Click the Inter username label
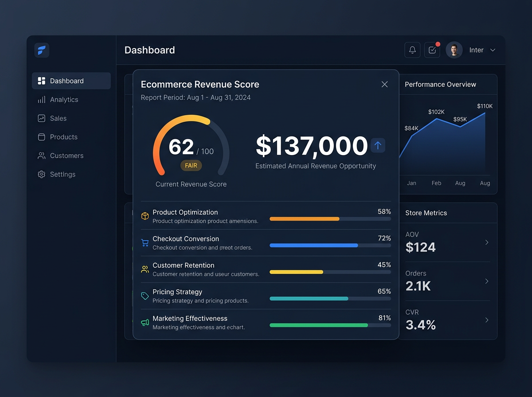The width and height of the screenshot is (532, 397). pos(476,50)
